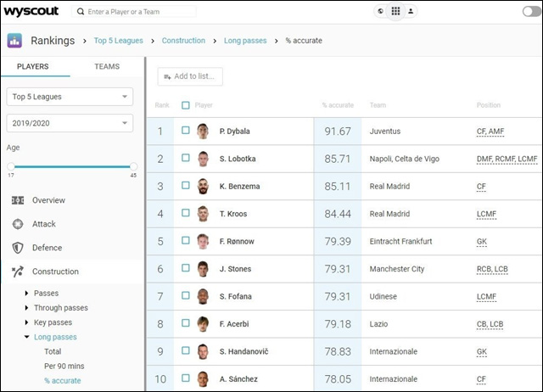Select the Defence shield icon
Viewport: 543px width, 392px height.
[x=17, y=248]
